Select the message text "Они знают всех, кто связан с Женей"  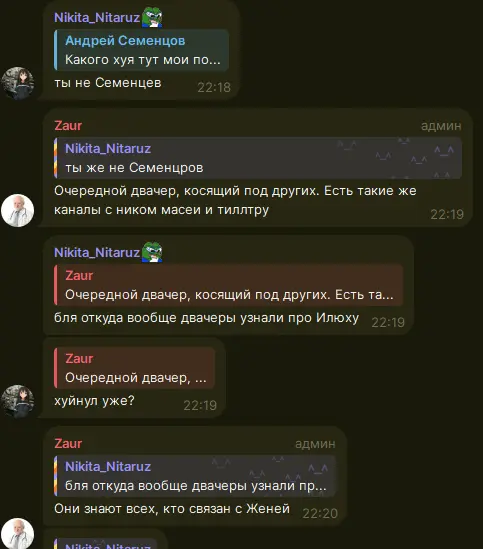pyautogui.click(x=172, y=509)
